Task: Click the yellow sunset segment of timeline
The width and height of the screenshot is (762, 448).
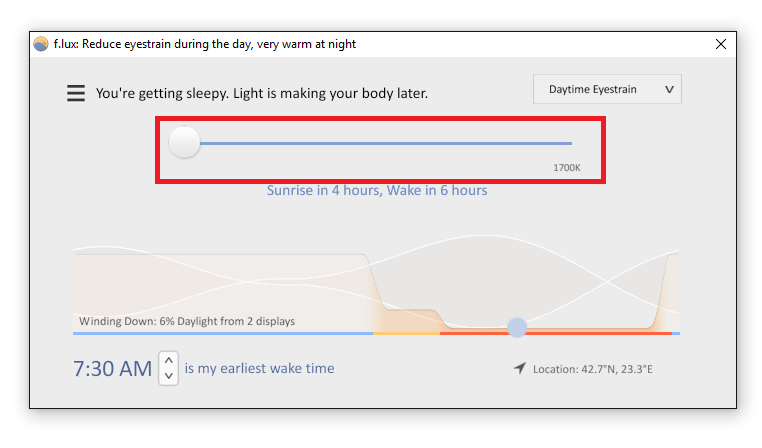Action: click(x=406, y=333)
